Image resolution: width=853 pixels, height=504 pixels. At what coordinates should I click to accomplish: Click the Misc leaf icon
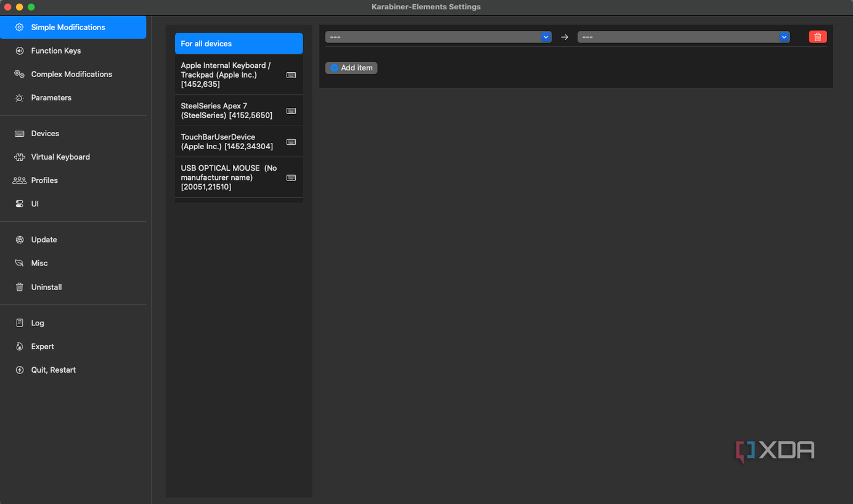[x=19, y=262]
